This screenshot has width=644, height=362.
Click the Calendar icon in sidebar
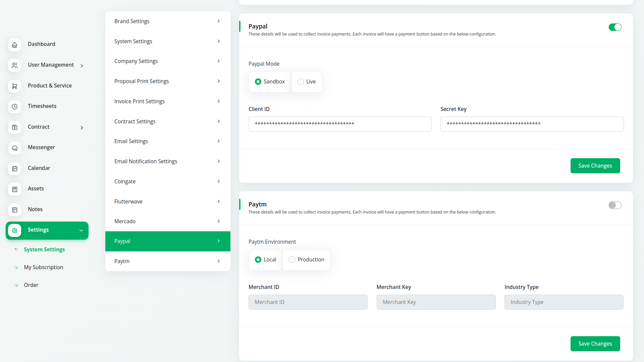14,169
